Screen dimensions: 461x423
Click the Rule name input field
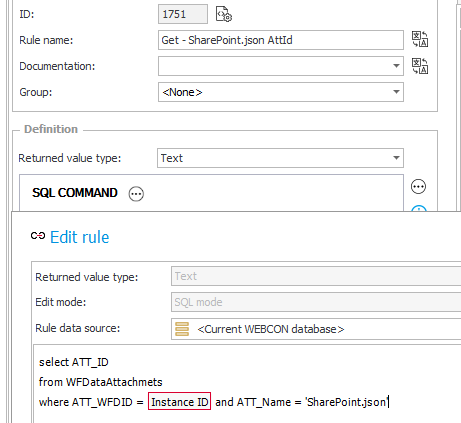coord(281,40)
